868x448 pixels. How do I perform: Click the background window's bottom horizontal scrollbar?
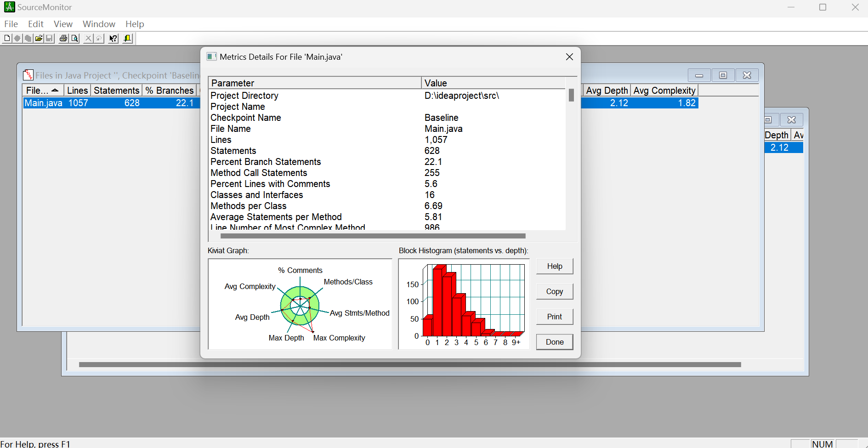(410, 365)
